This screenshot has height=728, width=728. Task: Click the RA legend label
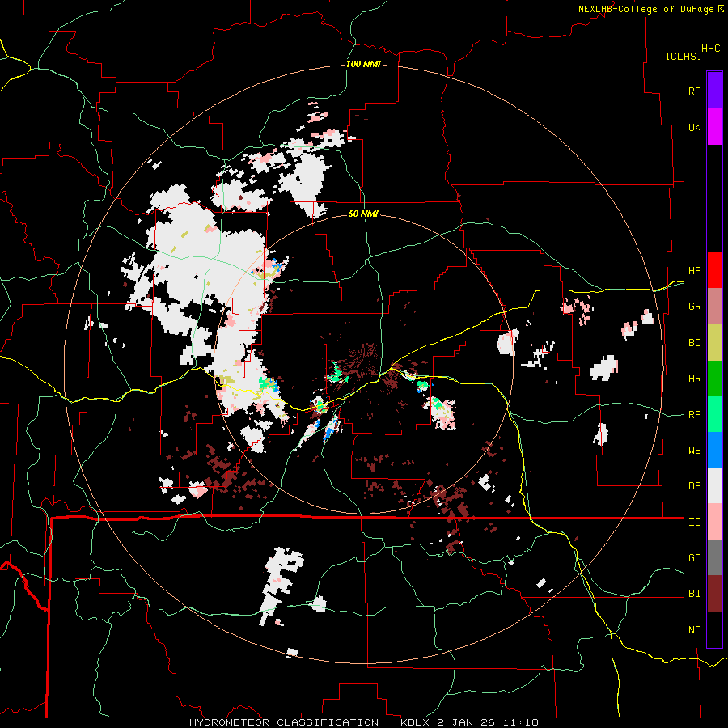[x=694, y=415]
